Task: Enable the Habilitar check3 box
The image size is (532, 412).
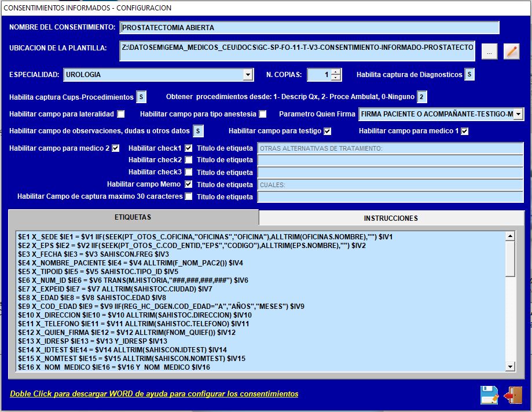Action: [188, 172]
